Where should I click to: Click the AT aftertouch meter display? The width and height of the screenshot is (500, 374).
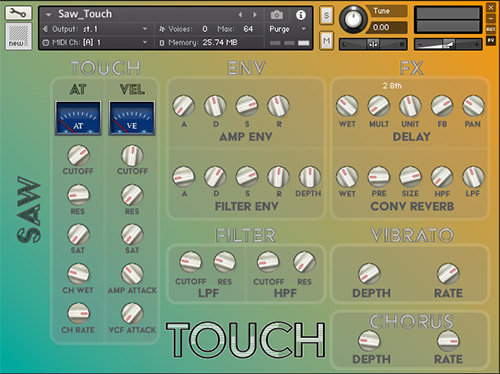point(78,118)
